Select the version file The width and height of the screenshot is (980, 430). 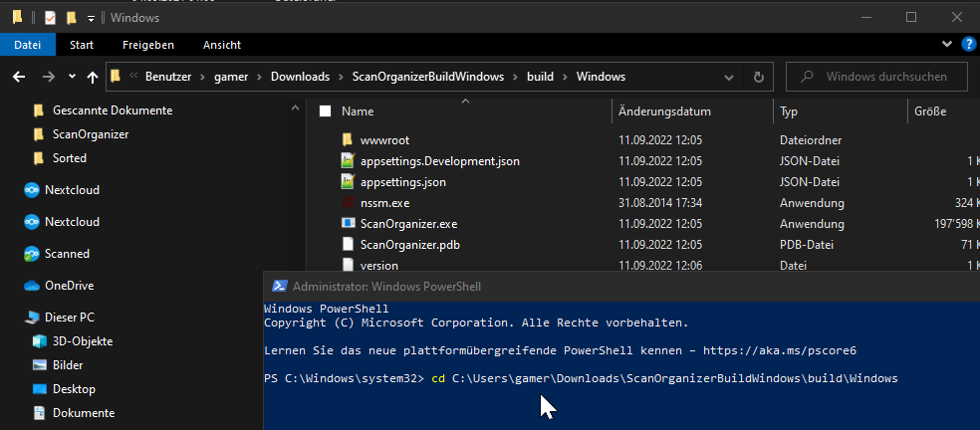pos(379,265)
